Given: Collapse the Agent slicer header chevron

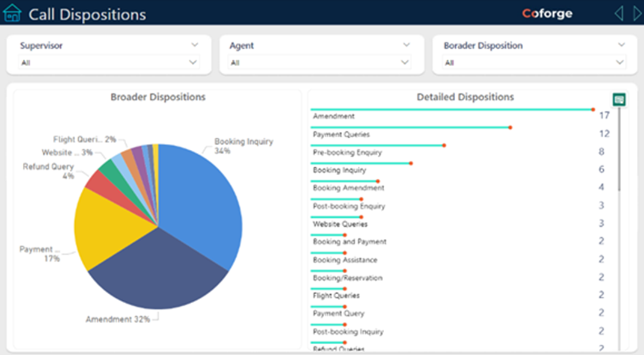Looking at the screenshot, I should point(406,45).
